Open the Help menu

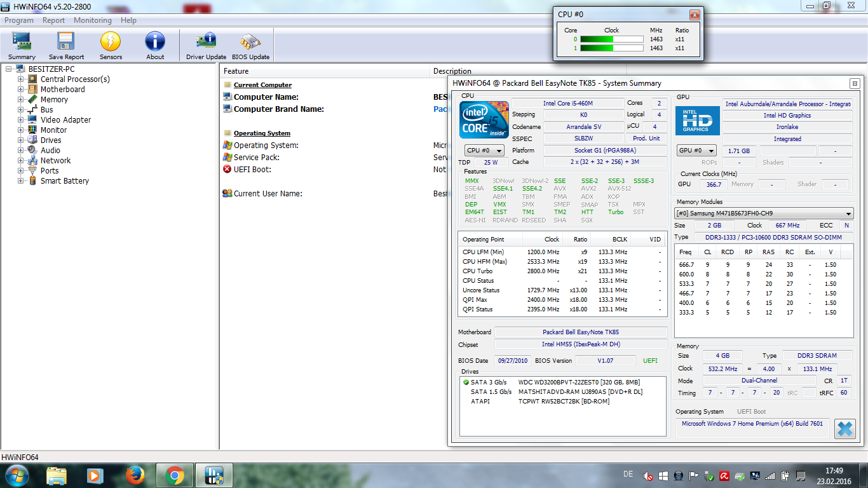[x=129, y=20]
